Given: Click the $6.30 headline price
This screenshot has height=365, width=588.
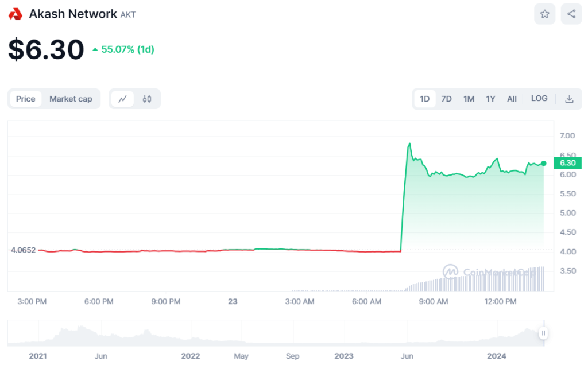Looking at the screenshot, I should click(46, 49).
